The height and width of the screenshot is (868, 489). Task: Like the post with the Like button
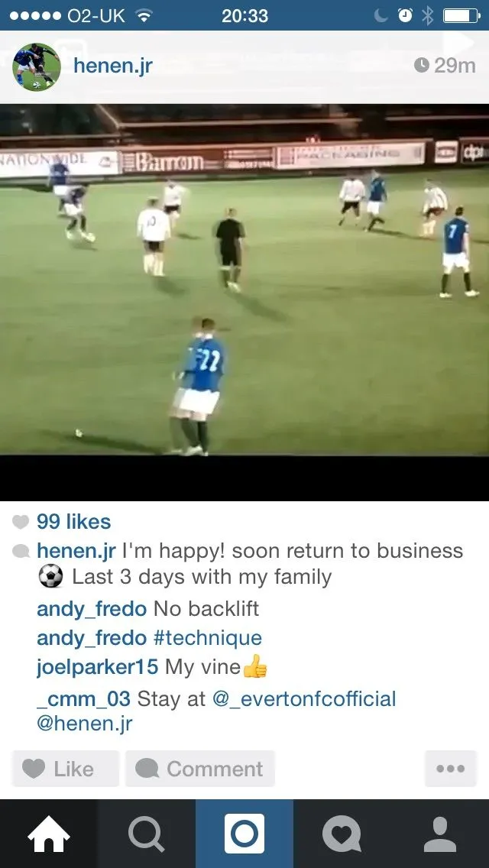(x=66, y=769)
